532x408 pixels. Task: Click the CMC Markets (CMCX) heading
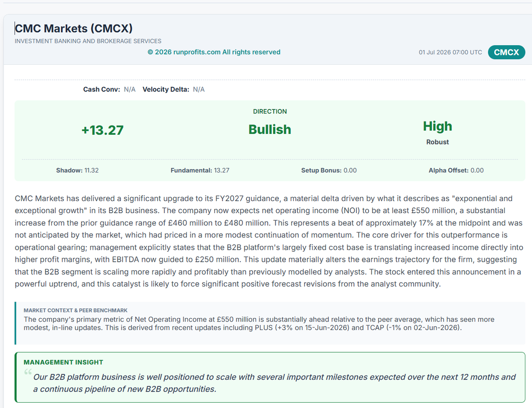(74, 29)
